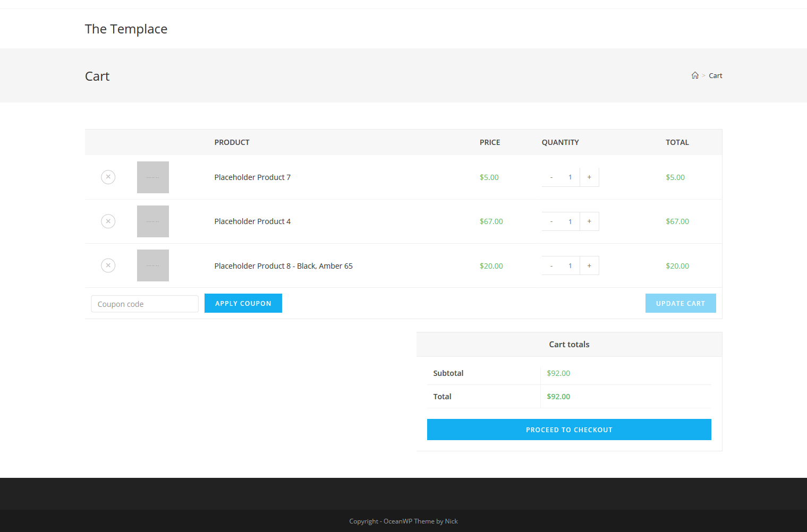
Task: Click the bold Total $92.00 value
Action: tap(558, 397)
